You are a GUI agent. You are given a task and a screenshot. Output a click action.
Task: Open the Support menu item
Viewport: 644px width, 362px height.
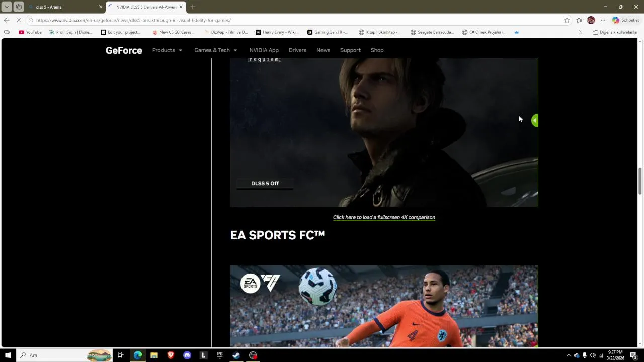(350, 50)
